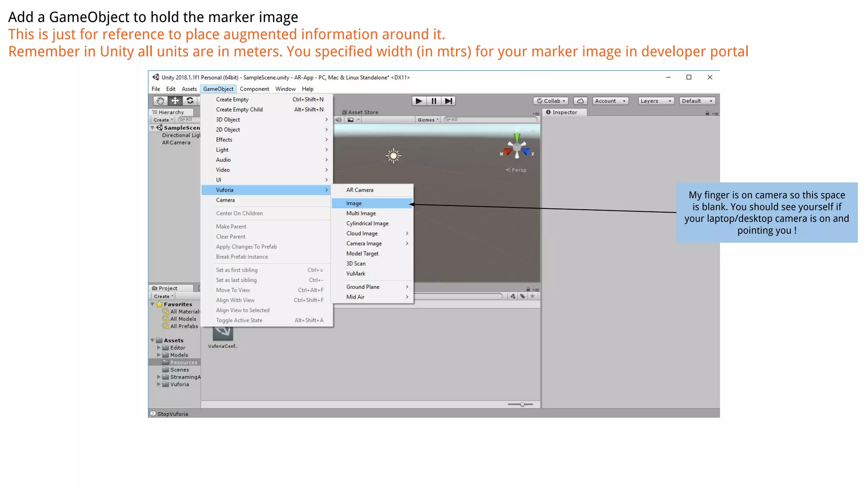Open the Assets menu
The image size is (868, 488).
pyautogui.click(x=189, y=89)
